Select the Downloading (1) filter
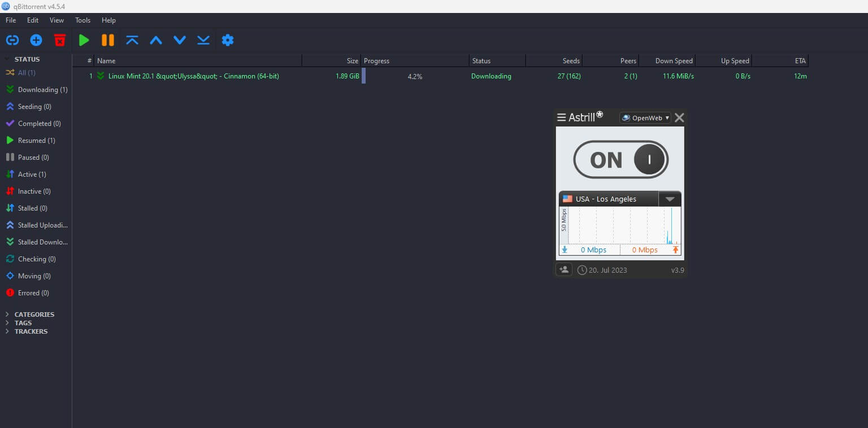Image resolution: width=868 pixels, height=428 pixels. pos(36,90)
